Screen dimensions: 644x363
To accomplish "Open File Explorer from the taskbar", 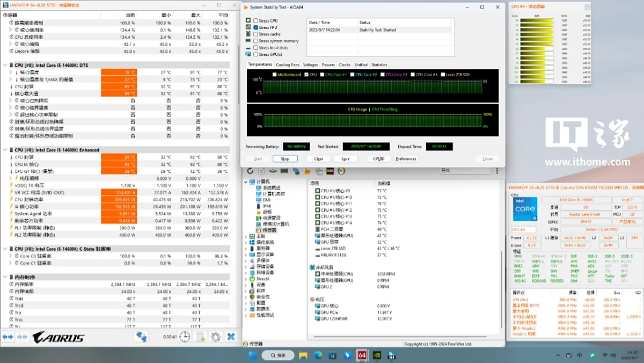I will [x=303, y=355].
